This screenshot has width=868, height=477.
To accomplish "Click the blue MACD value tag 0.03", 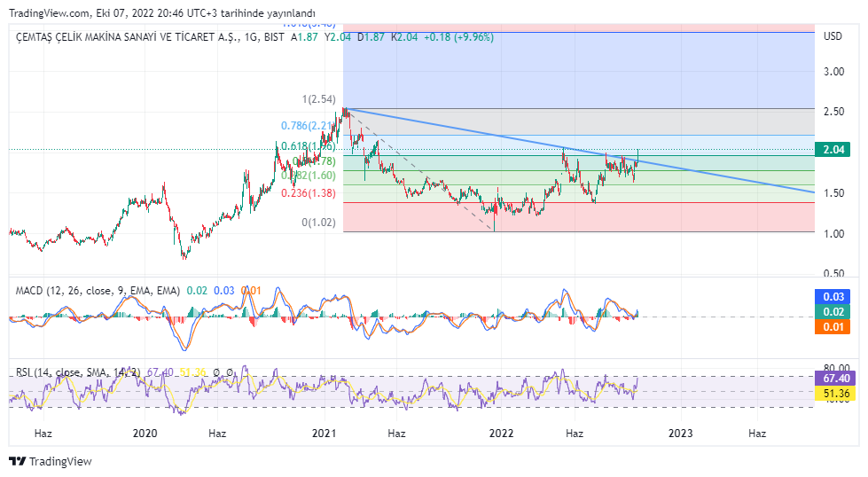I will click(833, 297).
